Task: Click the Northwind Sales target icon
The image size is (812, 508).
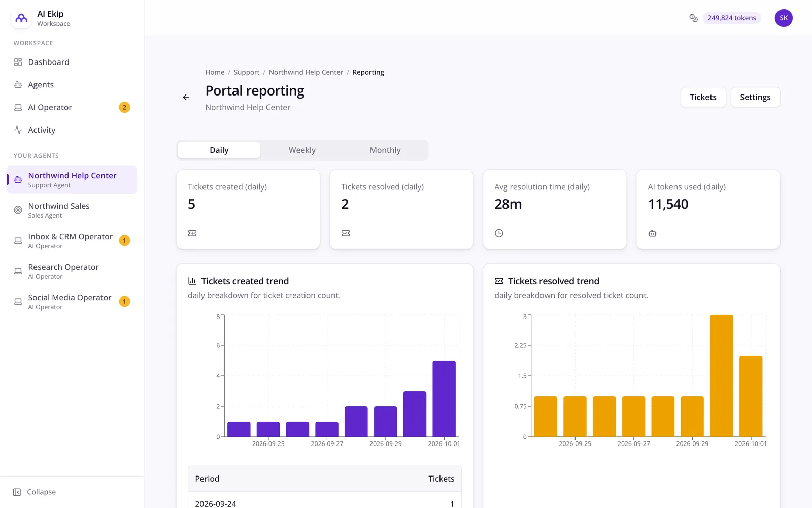Action: coord(18,210)
